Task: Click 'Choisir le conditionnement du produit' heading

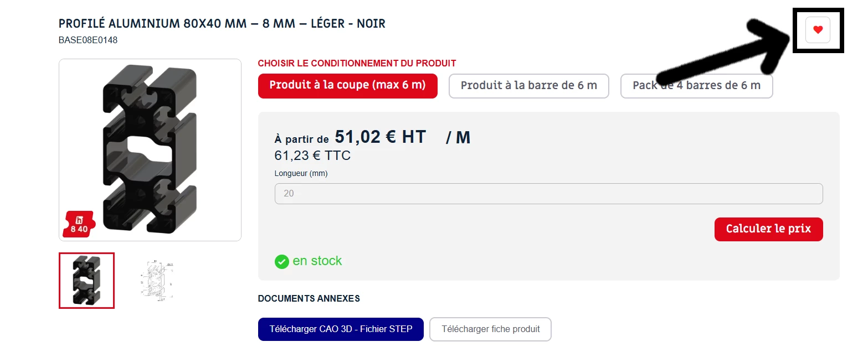Action: [x=357, y=64]
